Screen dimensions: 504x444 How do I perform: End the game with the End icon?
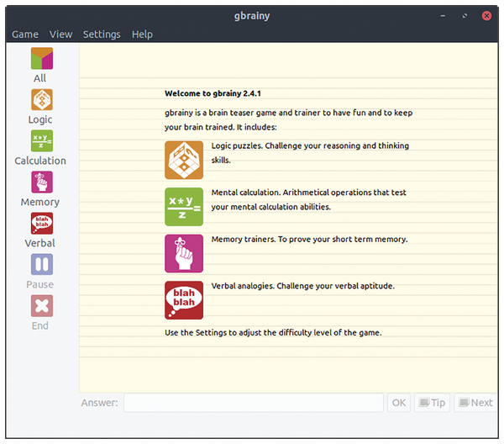point(42,305)
